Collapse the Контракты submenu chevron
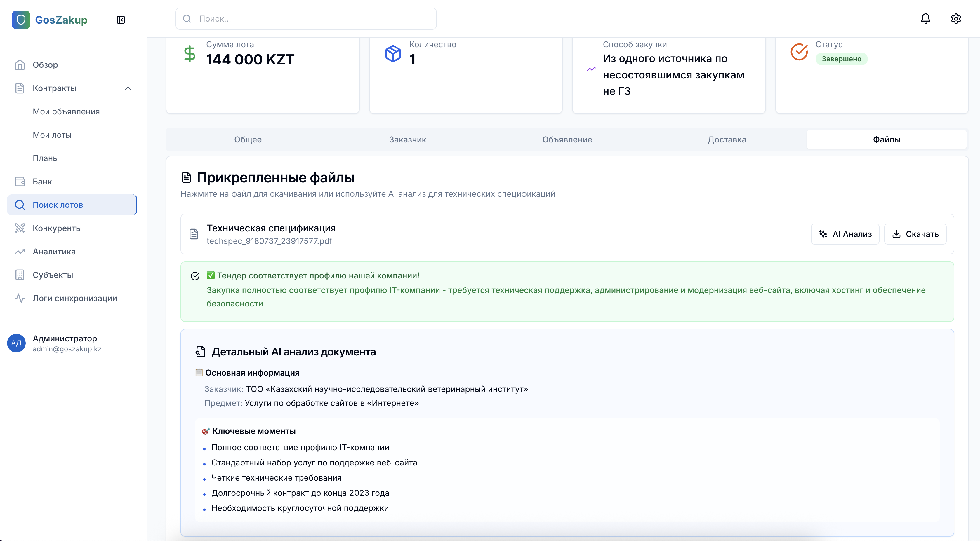The image size is (980, 541). (128, 88)
